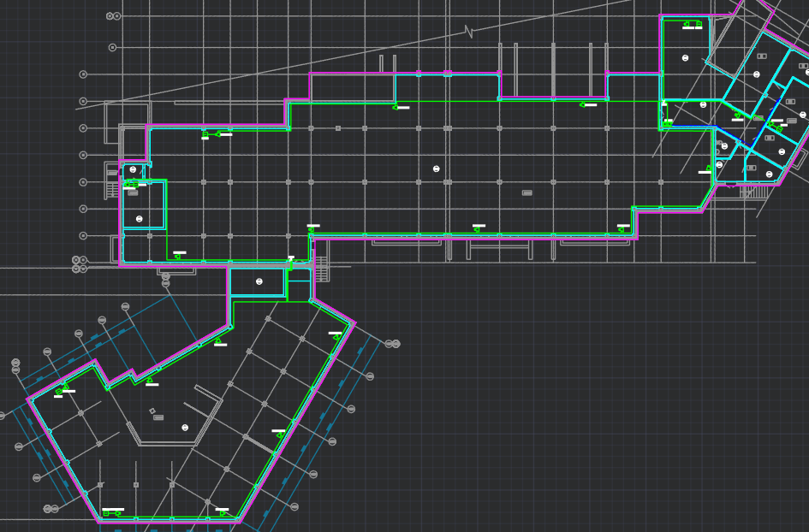
Task: Click the small rotated square symbol in the lower building
Action: (152, 411)
